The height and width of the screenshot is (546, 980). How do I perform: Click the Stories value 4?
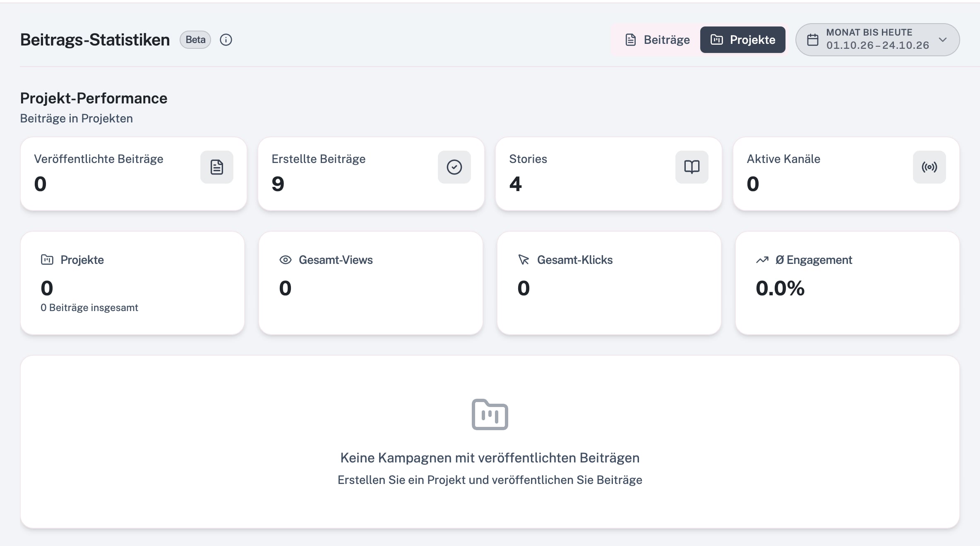click(x=516, y=184)
